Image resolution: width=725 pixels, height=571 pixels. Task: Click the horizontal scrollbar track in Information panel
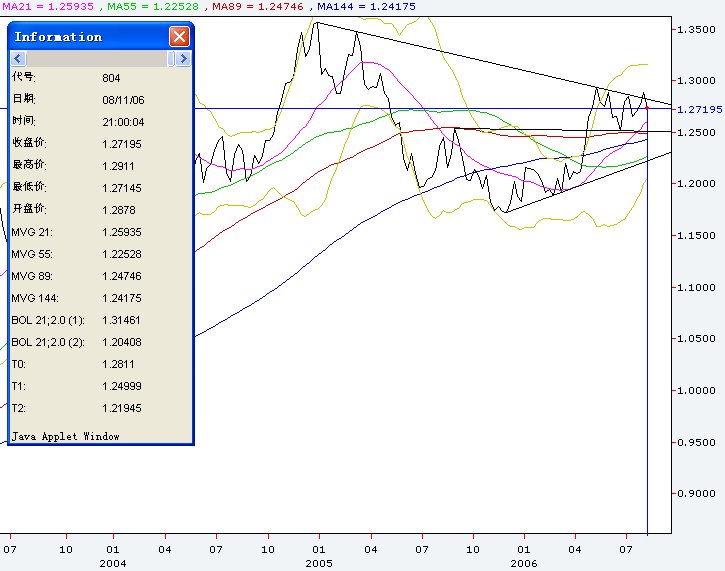pyautogui.click(x=100, y=59)
